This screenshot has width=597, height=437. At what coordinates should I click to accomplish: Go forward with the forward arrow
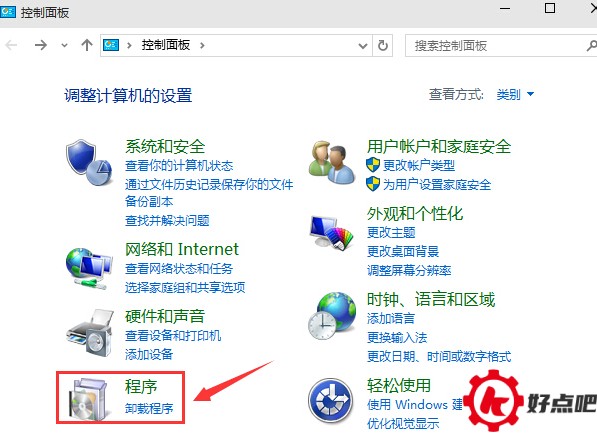41,46
